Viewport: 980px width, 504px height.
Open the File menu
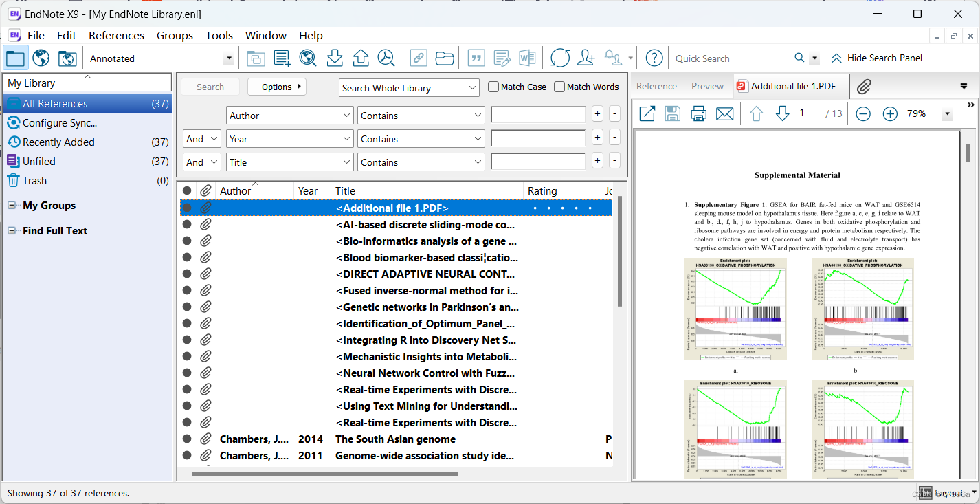point(36,35)
